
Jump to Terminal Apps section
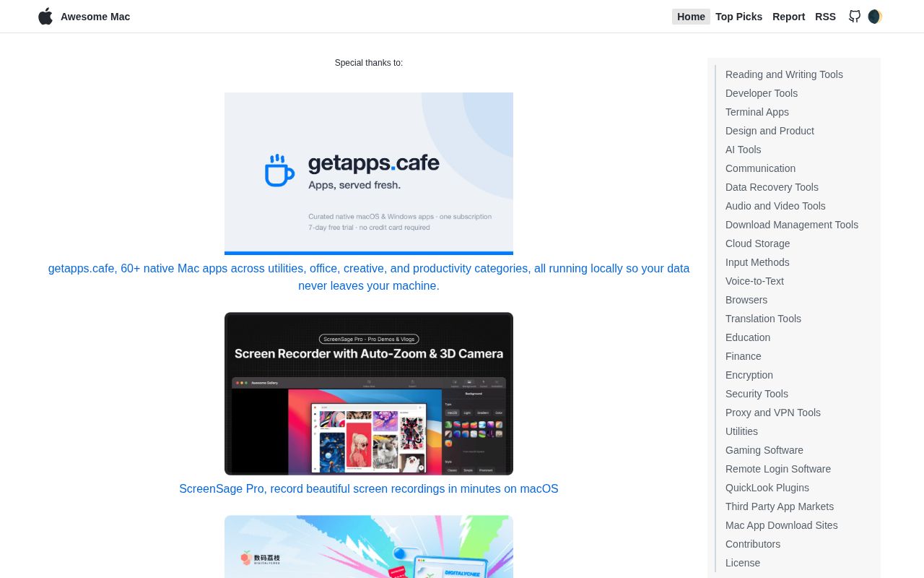[x=757, y=112]
